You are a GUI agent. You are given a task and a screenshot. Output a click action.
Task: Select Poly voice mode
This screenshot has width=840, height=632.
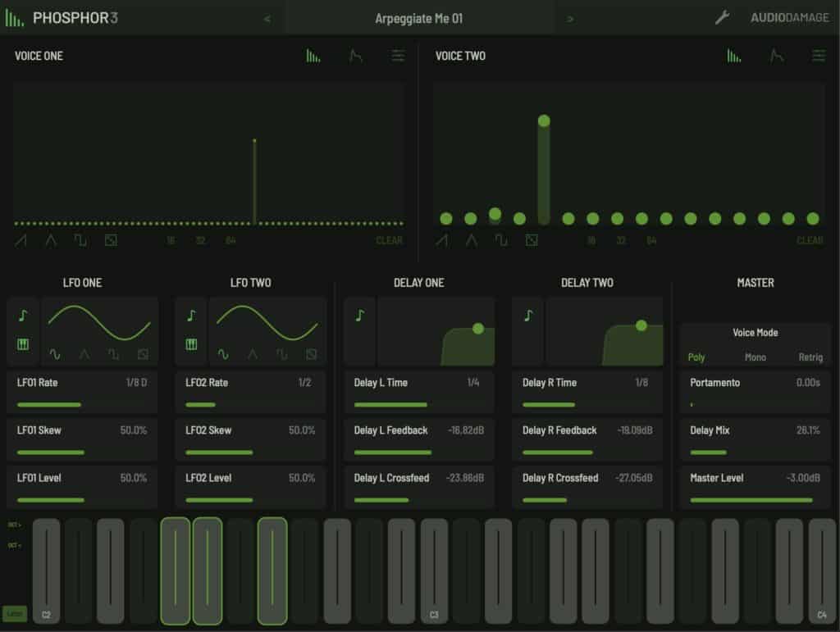[x=696, y=357]
